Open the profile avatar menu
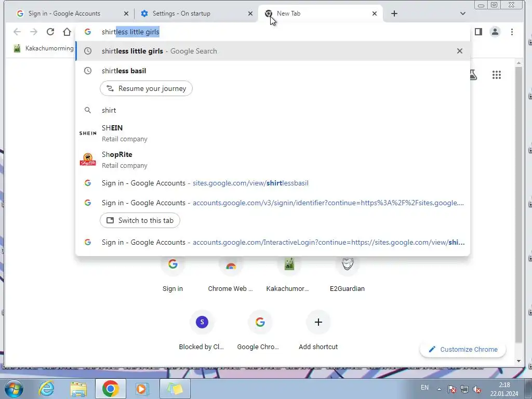This screenshot has height=399, width=532. tap(495, 32)
